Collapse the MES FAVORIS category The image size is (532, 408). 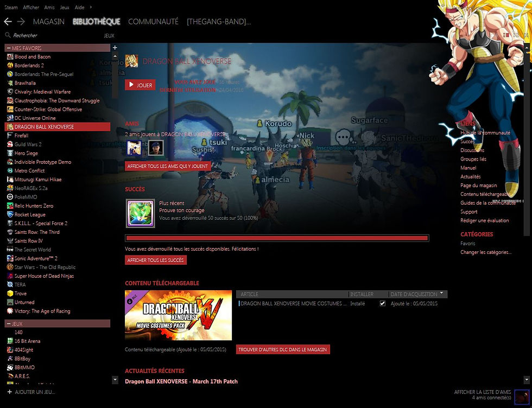8,48
